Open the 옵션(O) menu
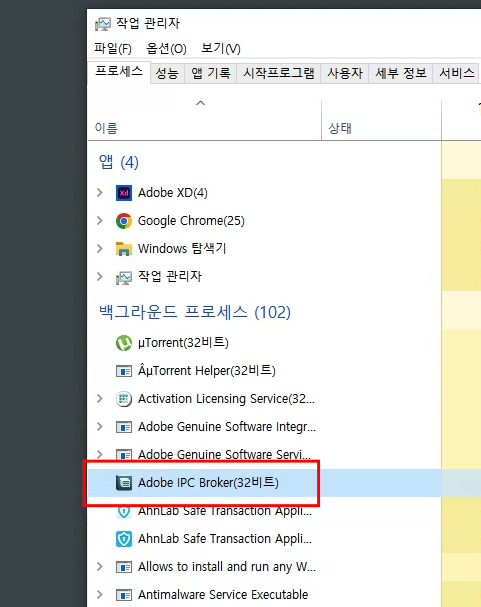481x607 pixels. click(x=166, y=49)
